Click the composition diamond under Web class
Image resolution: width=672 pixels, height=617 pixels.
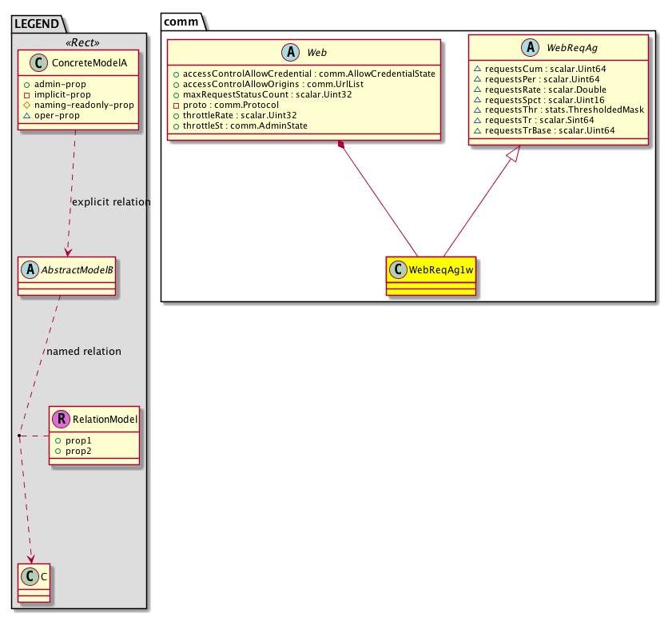(x=342, y=145)
